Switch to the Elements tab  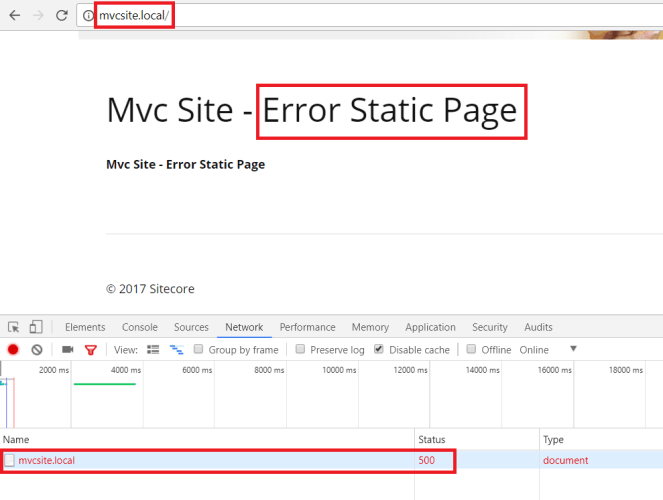[x=85, y=327]
